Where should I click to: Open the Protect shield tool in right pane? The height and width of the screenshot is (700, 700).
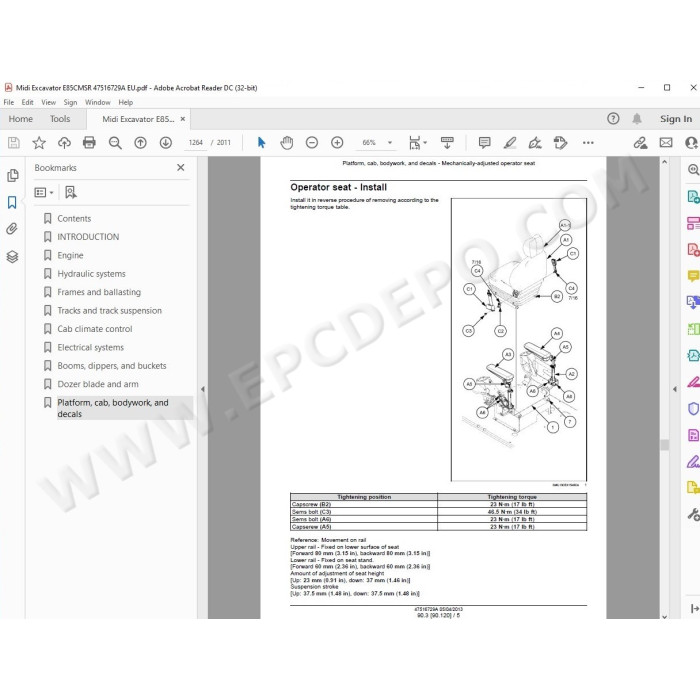tap(693, 408)
